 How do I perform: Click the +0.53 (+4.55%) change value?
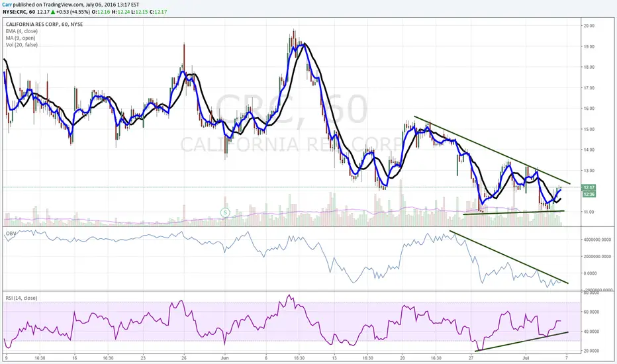[72, 12]
